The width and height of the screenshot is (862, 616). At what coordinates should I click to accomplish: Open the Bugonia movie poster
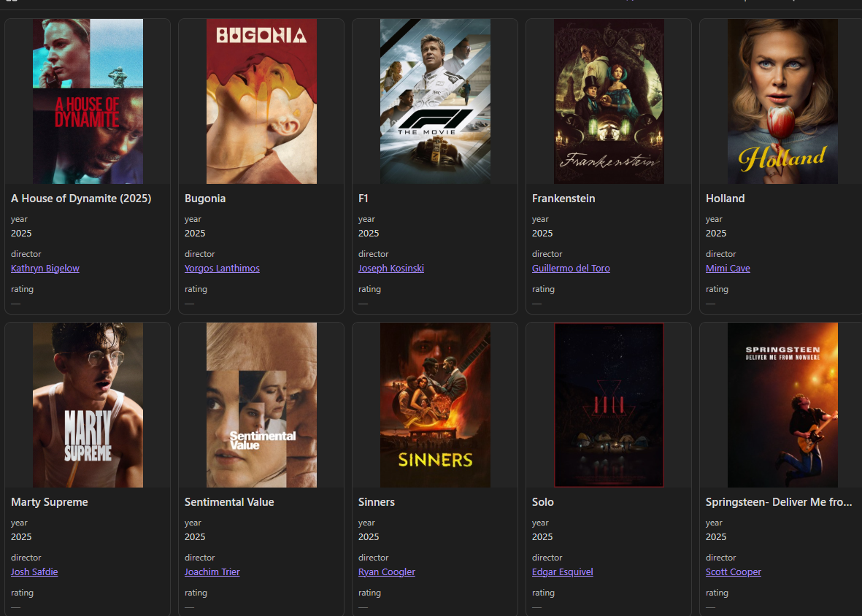261,101
